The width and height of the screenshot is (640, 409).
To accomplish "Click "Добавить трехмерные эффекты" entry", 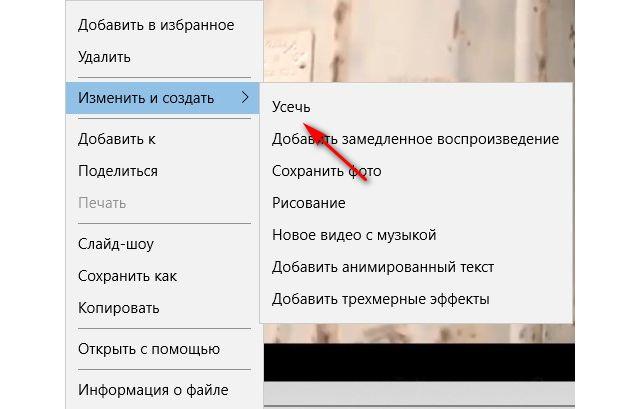I will [416, 299].
